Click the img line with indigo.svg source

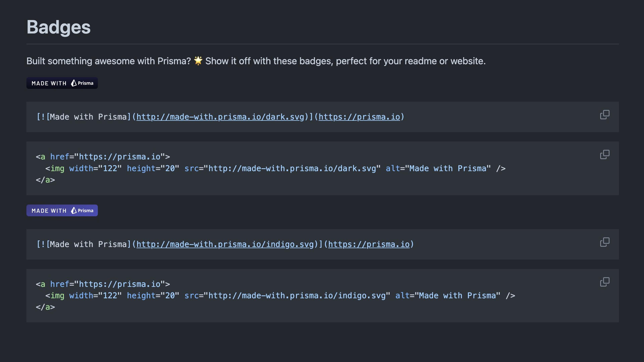(280, 295)
